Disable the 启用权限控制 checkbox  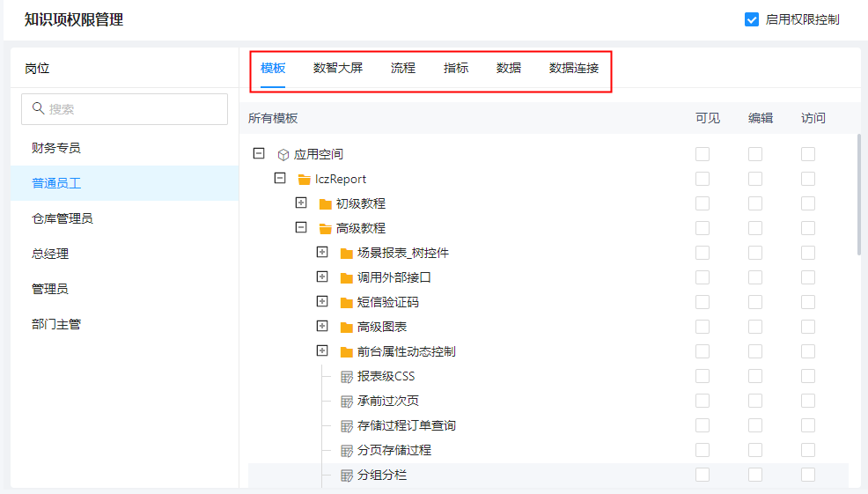pyautogui.click(x=752, y=19)
